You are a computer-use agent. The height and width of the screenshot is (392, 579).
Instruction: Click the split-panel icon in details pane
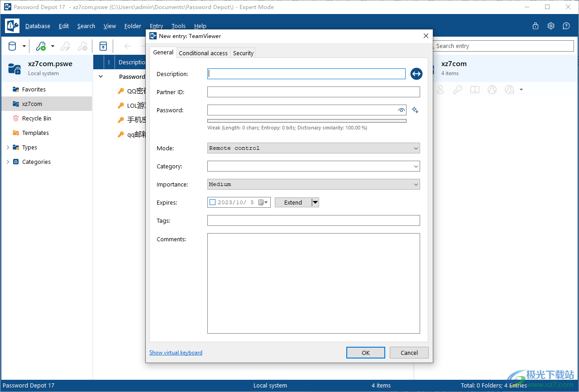[475, 90]
